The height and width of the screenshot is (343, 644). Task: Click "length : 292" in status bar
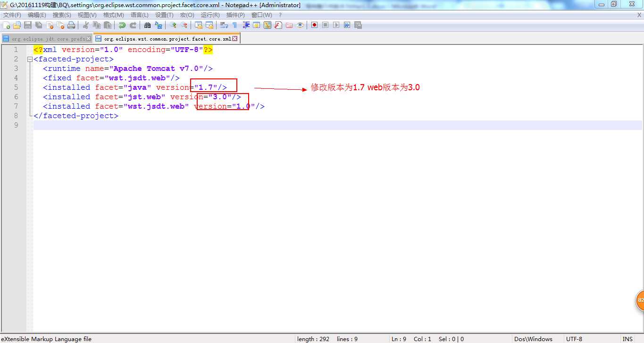click(x=313, y=339)
